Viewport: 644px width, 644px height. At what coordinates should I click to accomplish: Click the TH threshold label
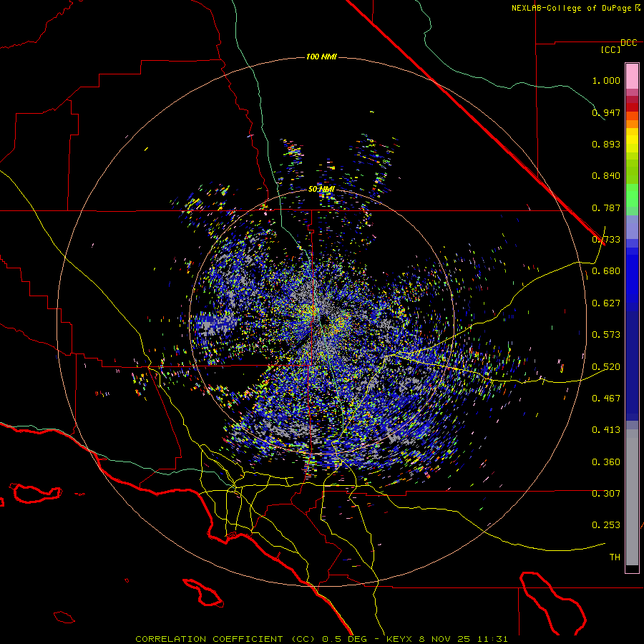click(615, 557)
